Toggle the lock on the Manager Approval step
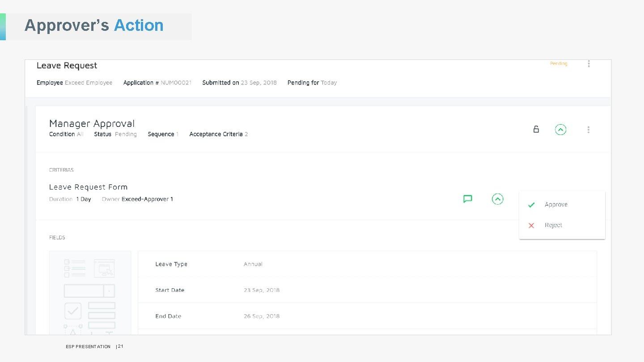Screen dimensions: 644x362 pos(536,129)
